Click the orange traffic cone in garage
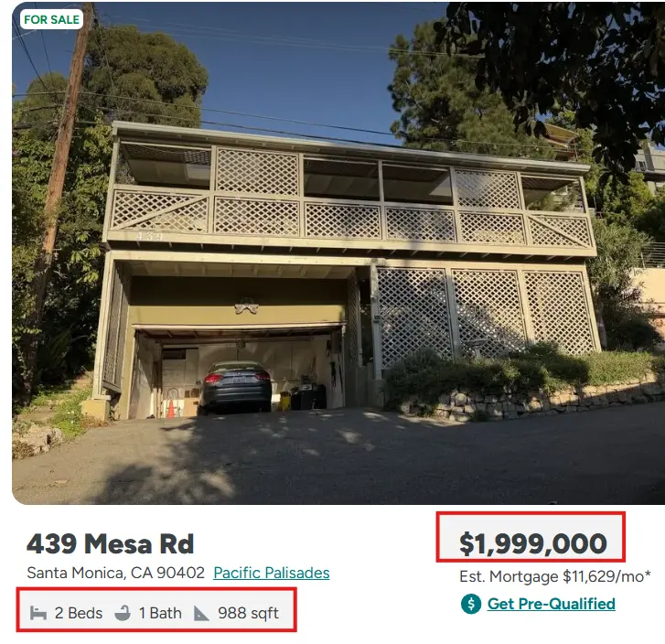This screenshot has height=644, width=665. [170, 407]
